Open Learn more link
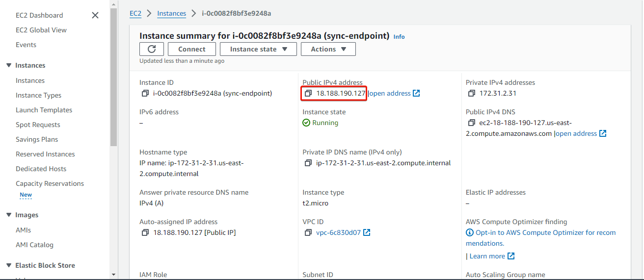Screen dimensions: 644x280 coord(487,256)
